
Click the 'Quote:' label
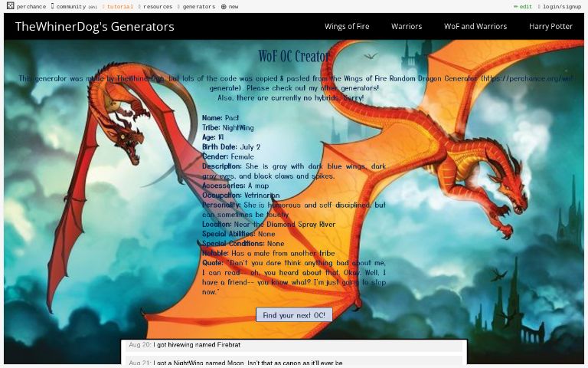213,263
